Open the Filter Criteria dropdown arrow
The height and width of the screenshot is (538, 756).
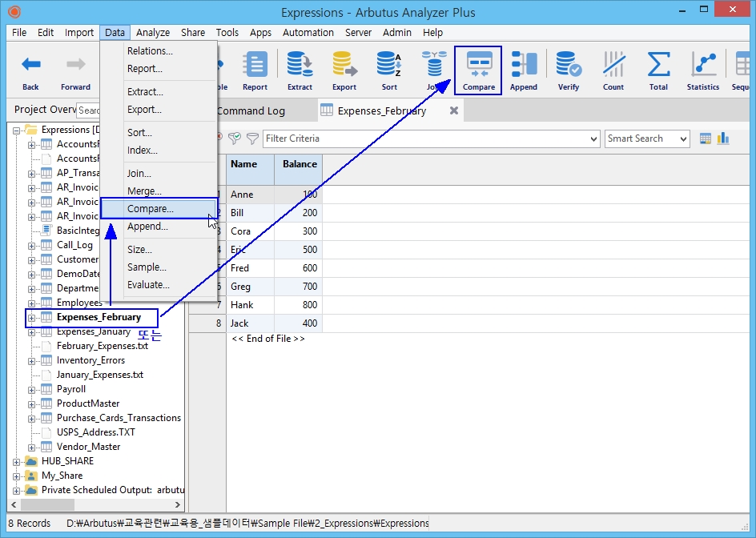click(x=593, y=139)
